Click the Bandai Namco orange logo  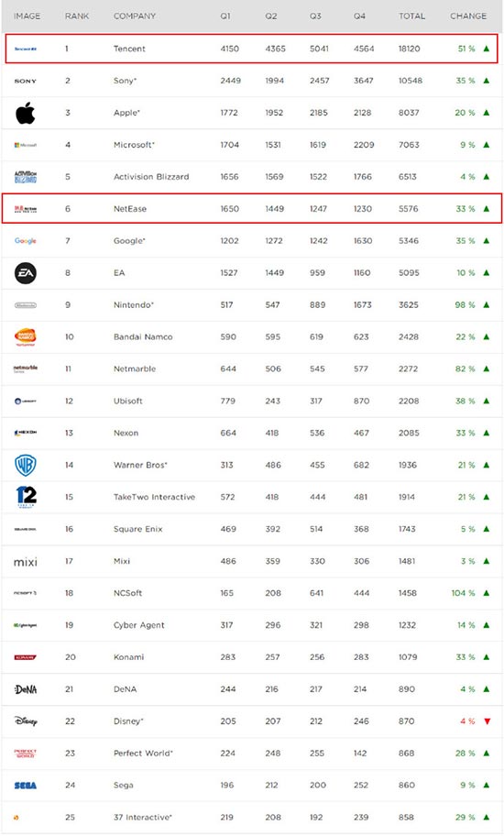point(25,337)
